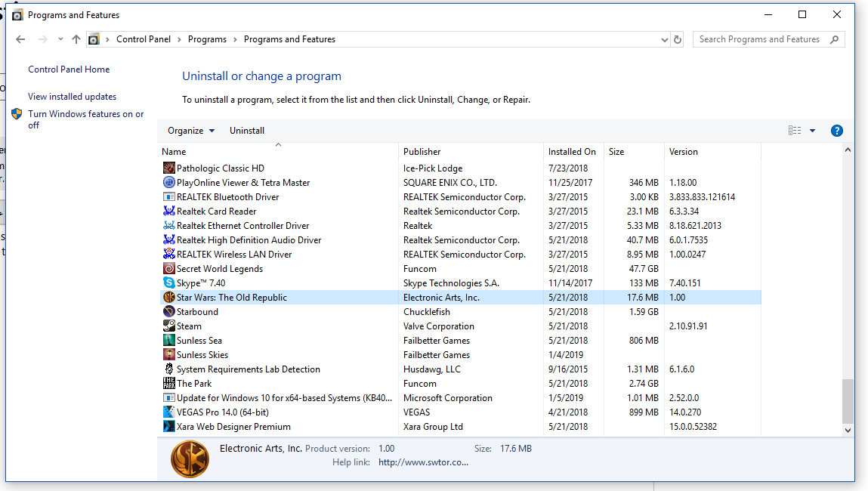Open the recent locations dropdown arrow
The image size is (868, 491).
[60, 39]
